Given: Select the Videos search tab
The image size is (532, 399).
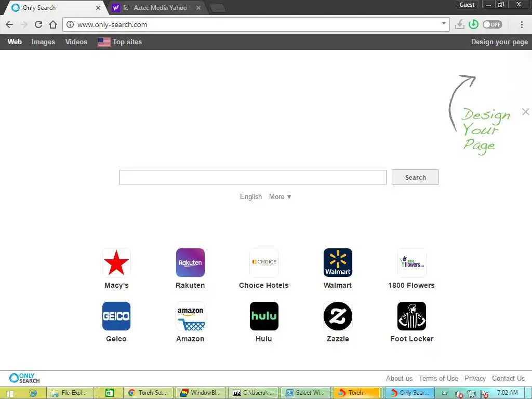Looking at the screenshot, I should (76, 42).
